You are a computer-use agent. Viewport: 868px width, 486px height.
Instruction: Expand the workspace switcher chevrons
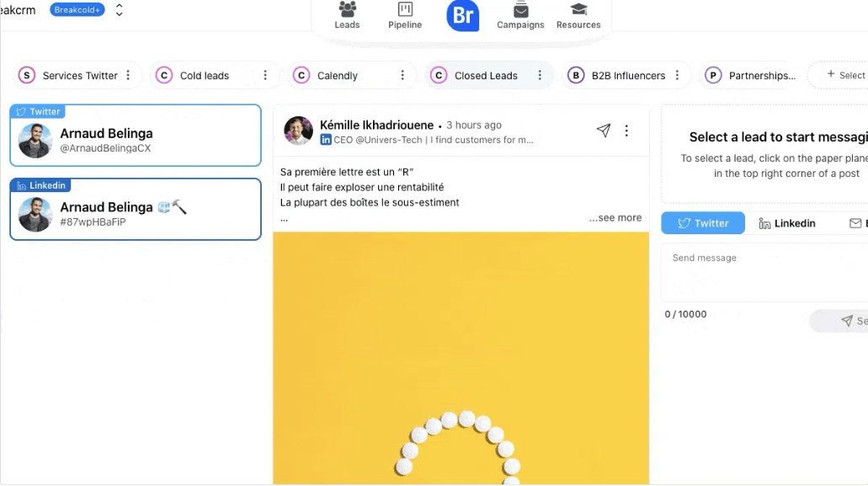[119, 10]
